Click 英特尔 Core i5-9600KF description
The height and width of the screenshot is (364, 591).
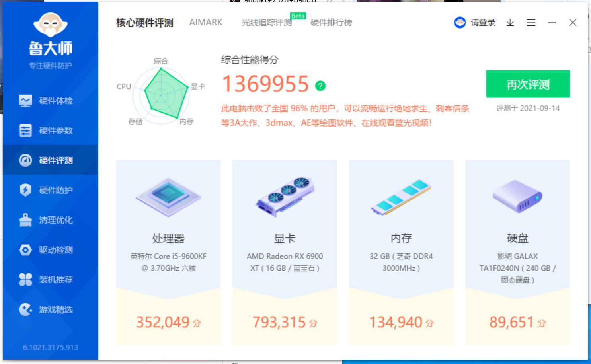[168, 262]
